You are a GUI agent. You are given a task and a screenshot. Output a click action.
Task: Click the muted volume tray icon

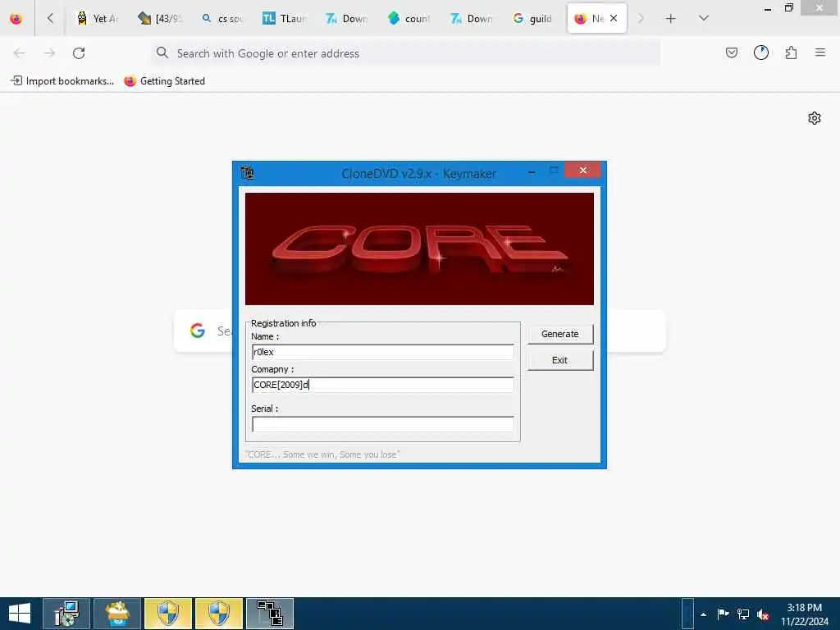click(763, 614)
